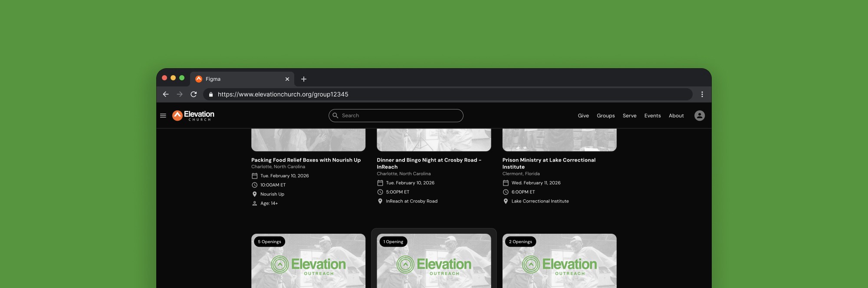Click "Tue. February 10, 2026" in Nourish Up card
The height and width of the screenshot is (288, 868).
[x=285, y=176]
